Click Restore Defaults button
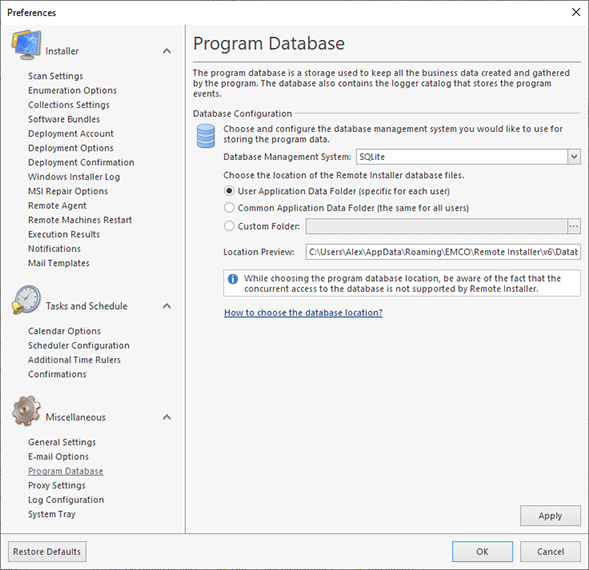The width and height of the screenshot is (589, 570). [x=47, y=551]
